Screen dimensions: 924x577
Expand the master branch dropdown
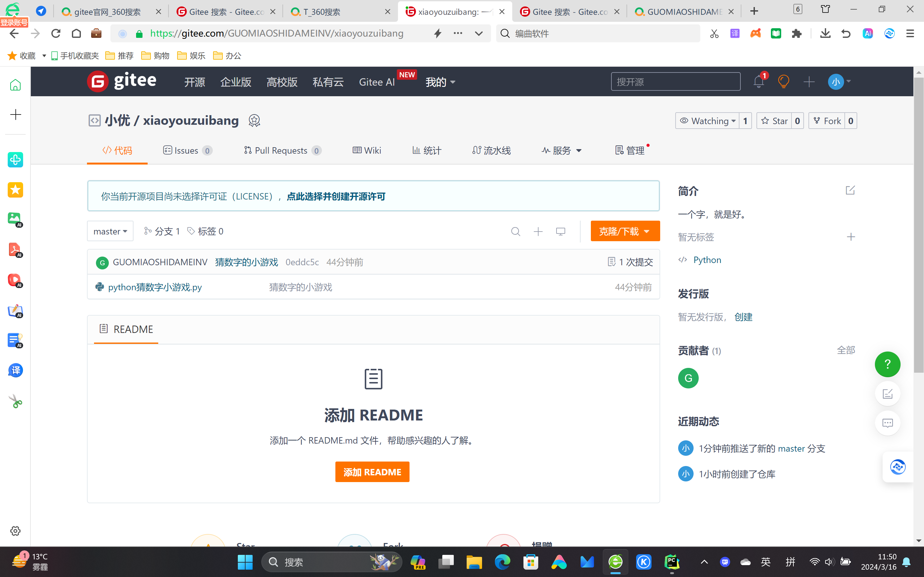(x=110, y=231)
